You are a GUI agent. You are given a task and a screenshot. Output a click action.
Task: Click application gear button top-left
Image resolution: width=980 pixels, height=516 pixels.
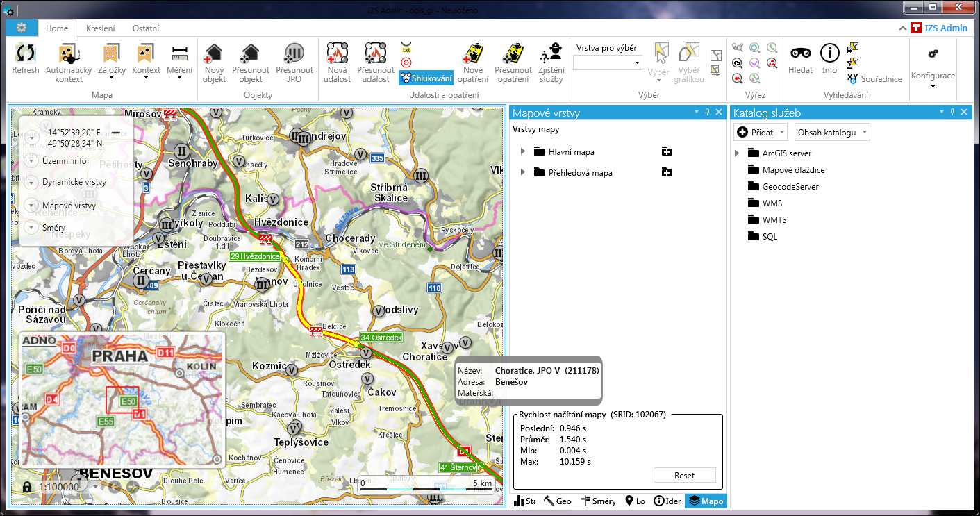click(22, 28)
